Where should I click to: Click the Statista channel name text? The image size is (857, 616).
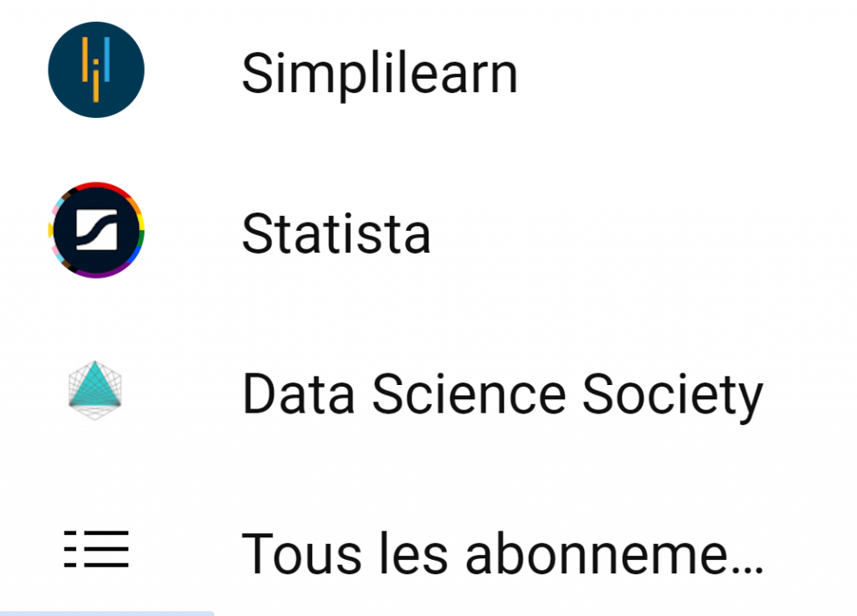pyautogui.click(x=336, y=234)
